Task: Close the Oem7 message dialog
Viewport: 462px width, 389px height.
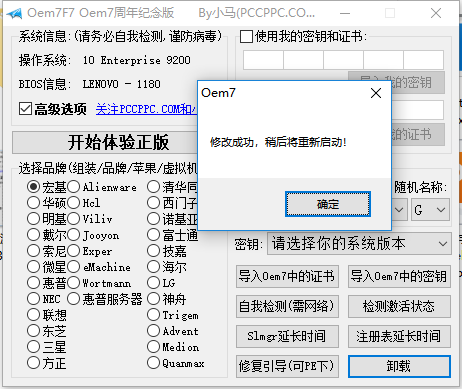Action: pyautogui.click(x=376, y=93)
